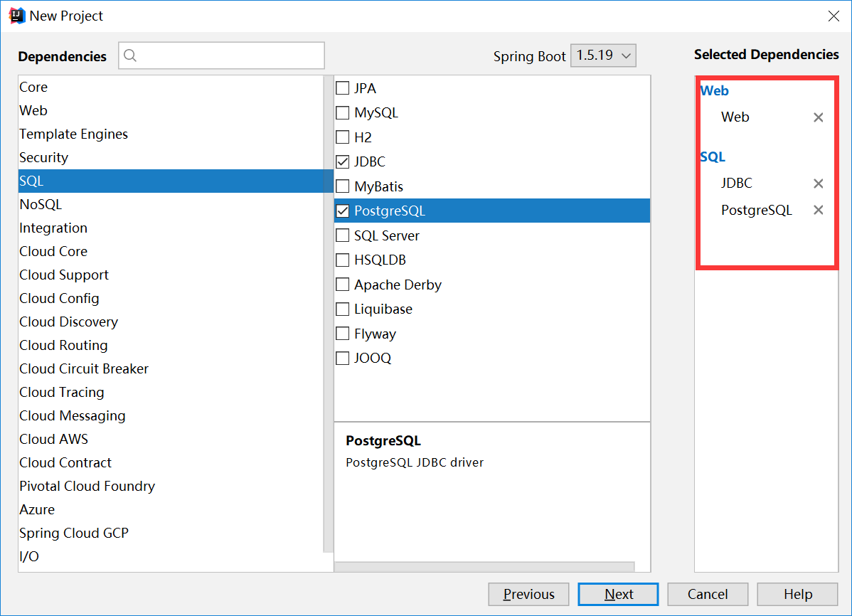
Task: Click the Next button
Action: pos(617,594)
